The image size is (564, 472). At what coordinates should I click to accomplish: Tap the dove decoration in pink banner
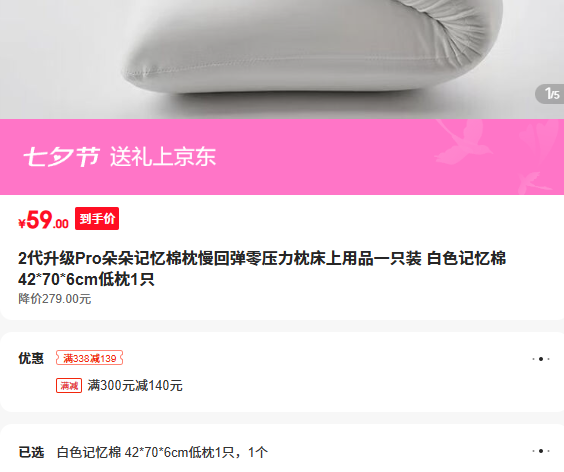click(464, 141)
